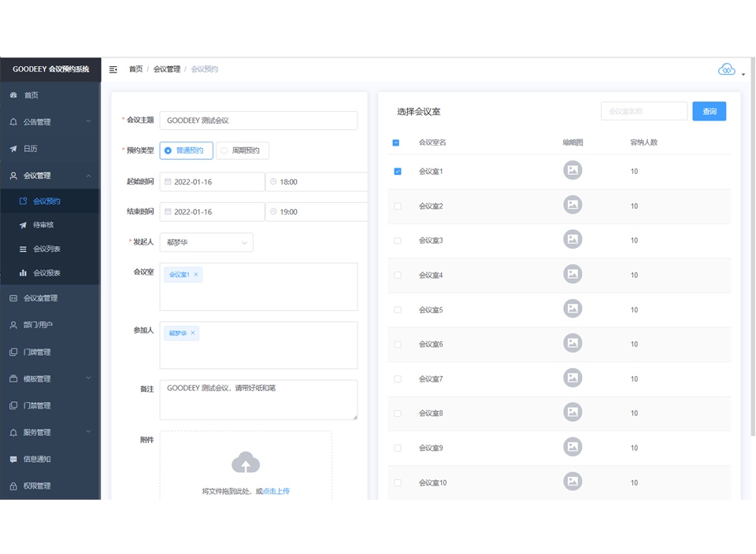Select 普通预约 radio option
The width and height of the screenshot is (756, 554).
[x=186, y=150]
